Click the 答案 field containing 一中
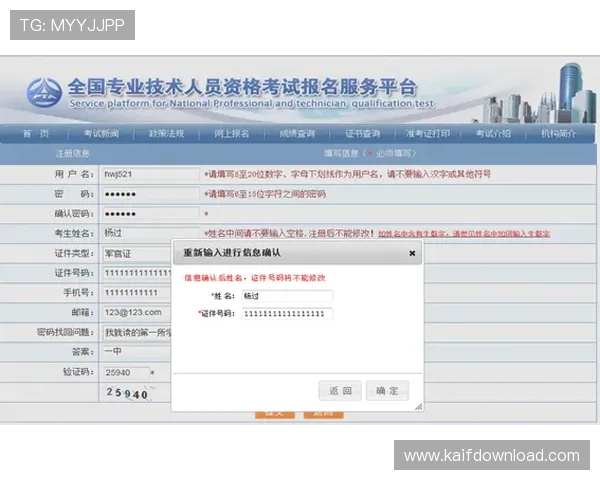This screenshot has height=480, width=600. tap(137, 351)
